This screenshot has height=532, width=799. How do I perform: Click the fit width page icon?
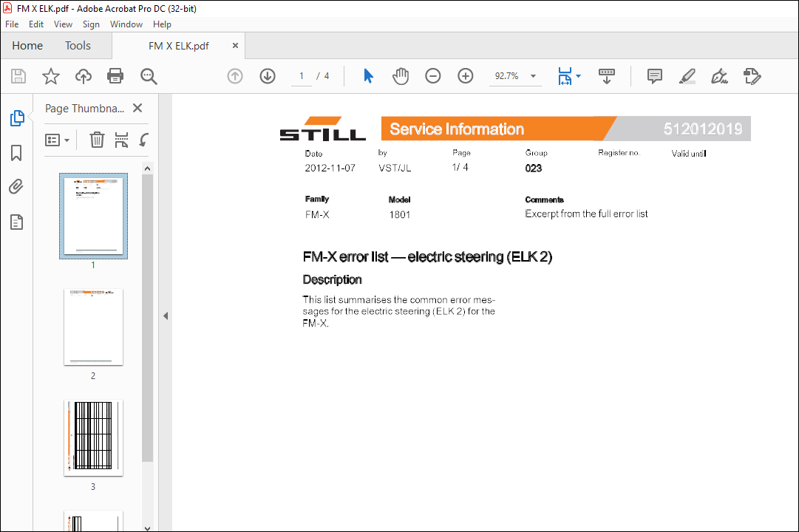[565, 76]
